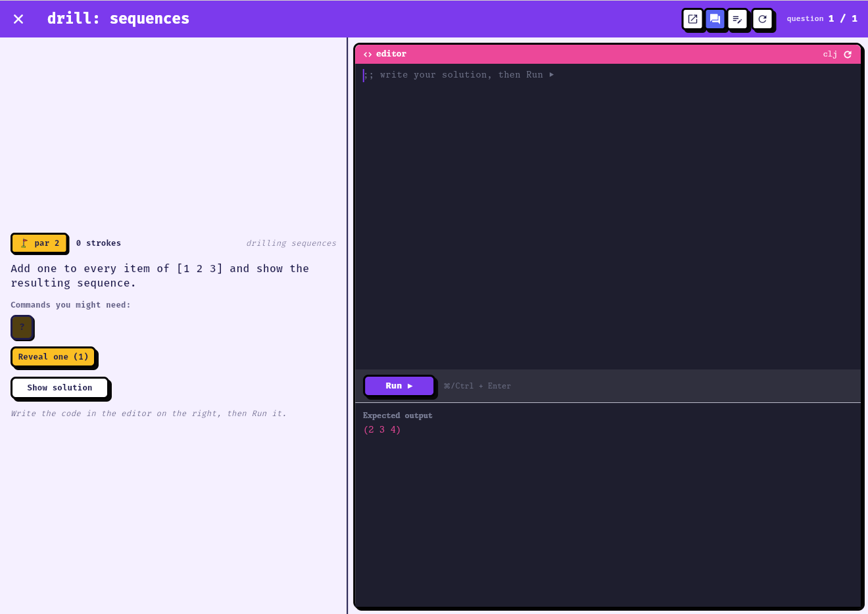
Task: Toggle the chat bubbles icon
Action: pyautogui.click(x=715, y=19)
